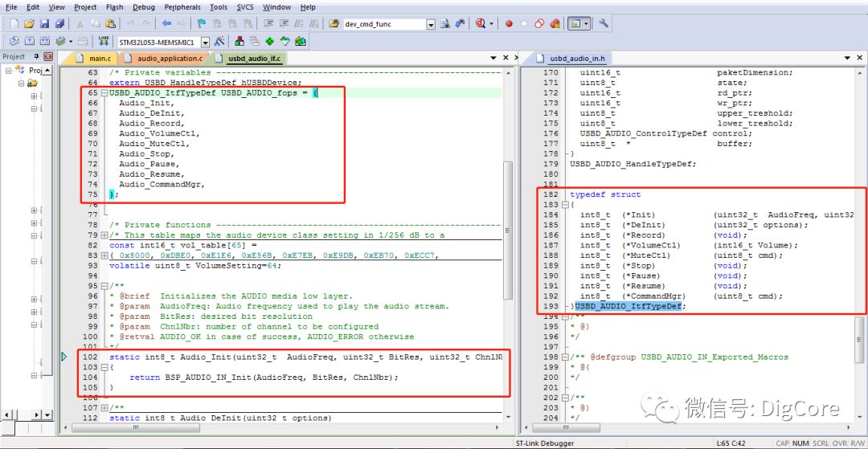Rebuild all target files

(44, 42)
